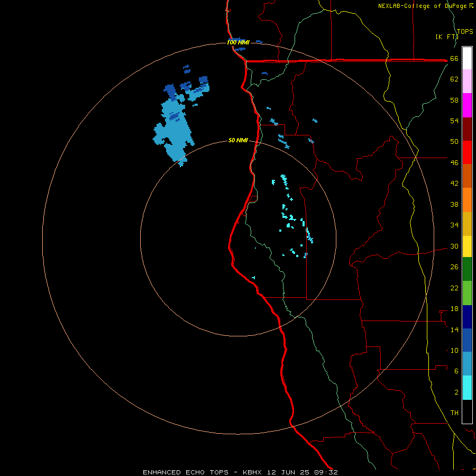
Task: Click the magenta 58 kft legend swatch
Action: 467,105
